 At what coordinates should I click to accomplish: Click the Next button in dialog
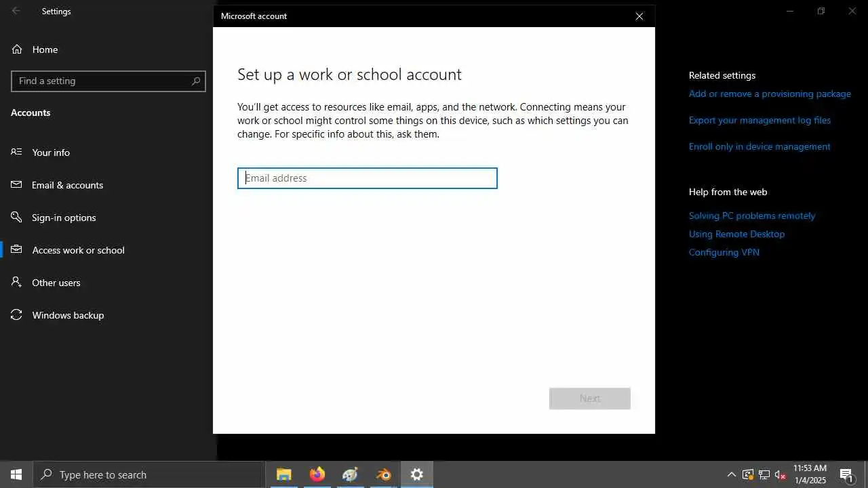[x=589, y=399]
